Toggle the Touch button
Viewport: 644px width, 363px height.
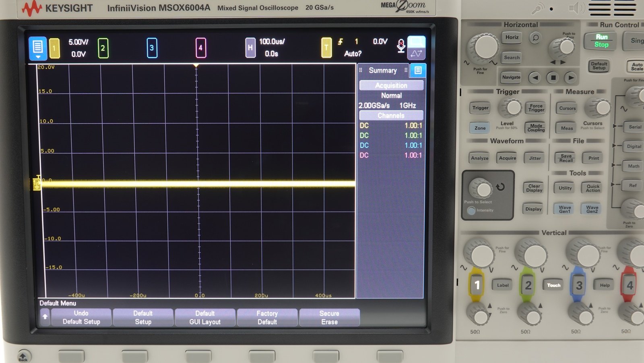[553, 285]
